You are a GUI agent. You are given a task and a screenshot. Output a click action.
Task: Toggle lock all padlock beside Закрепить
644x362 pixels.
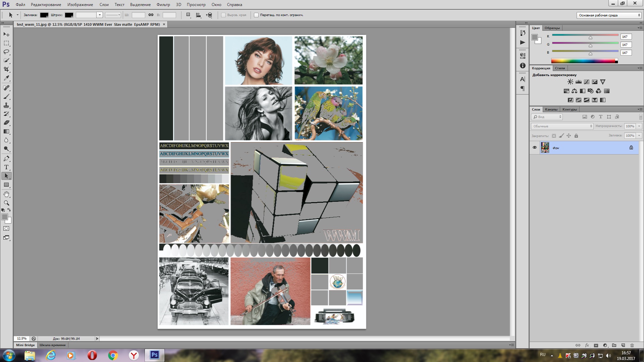pos(576,136)
